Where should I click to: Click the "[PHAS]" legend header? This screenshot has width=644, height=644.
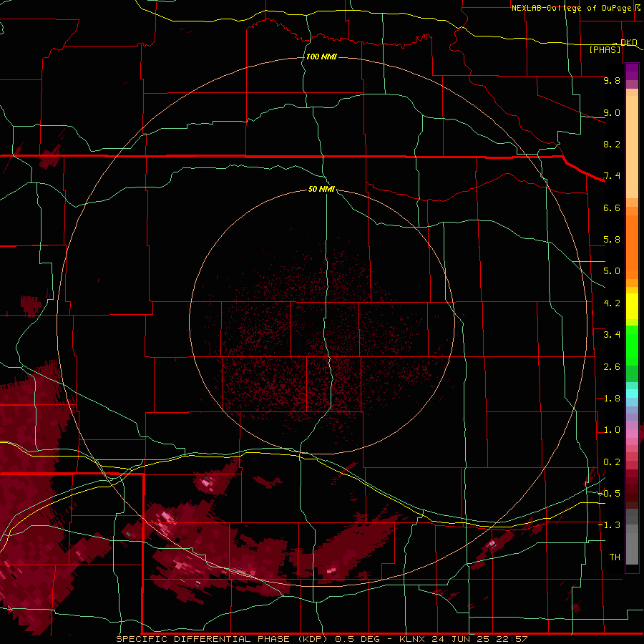click(x=605, y=49)
